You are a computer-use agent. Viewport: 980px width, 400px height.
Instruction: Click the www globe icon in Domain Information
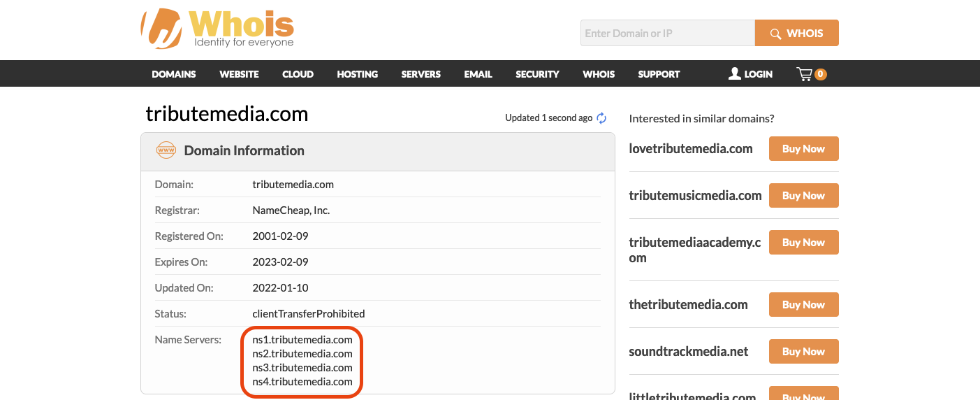(x=166, y=150)
